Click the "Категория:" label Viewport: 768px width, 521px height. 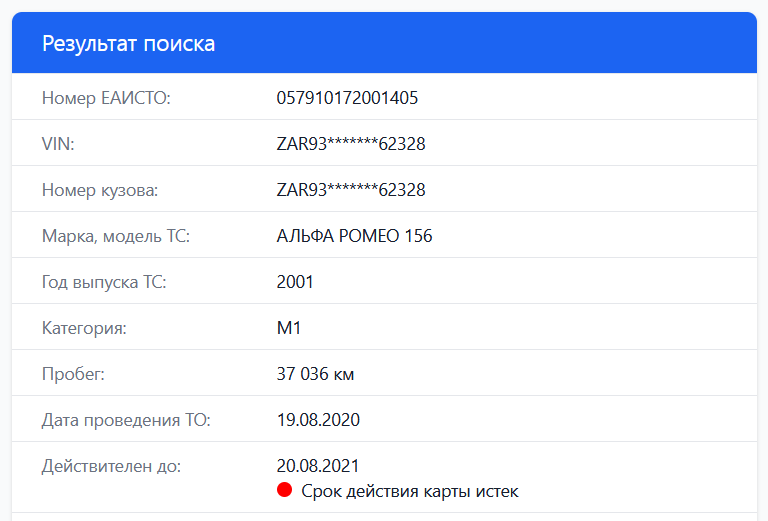coord(84,328)
